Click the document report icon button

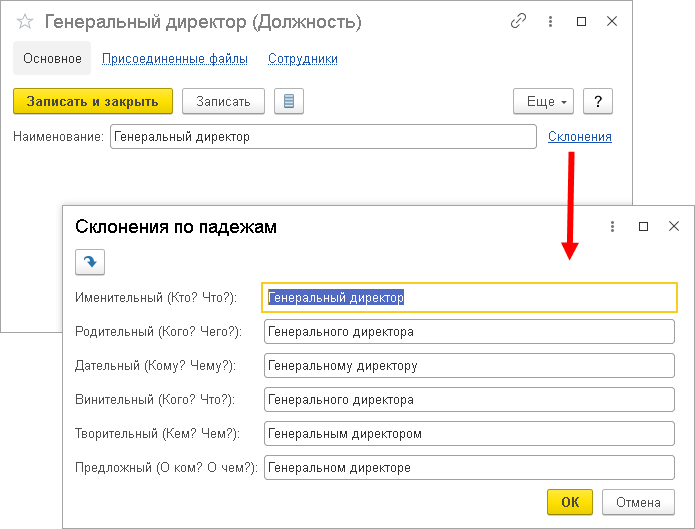pyautogui.click(x=288, y=101)
